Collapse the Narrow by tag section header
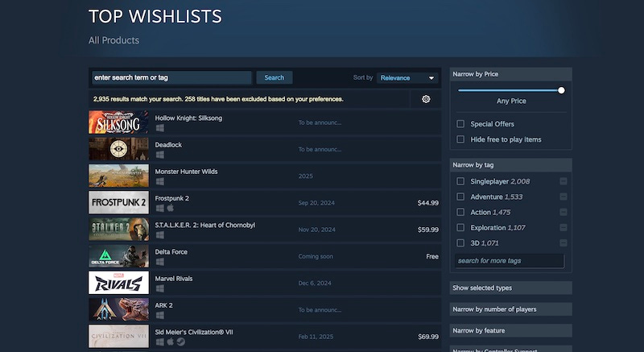Viewport: 644px width, 352px height. [510, 164]
